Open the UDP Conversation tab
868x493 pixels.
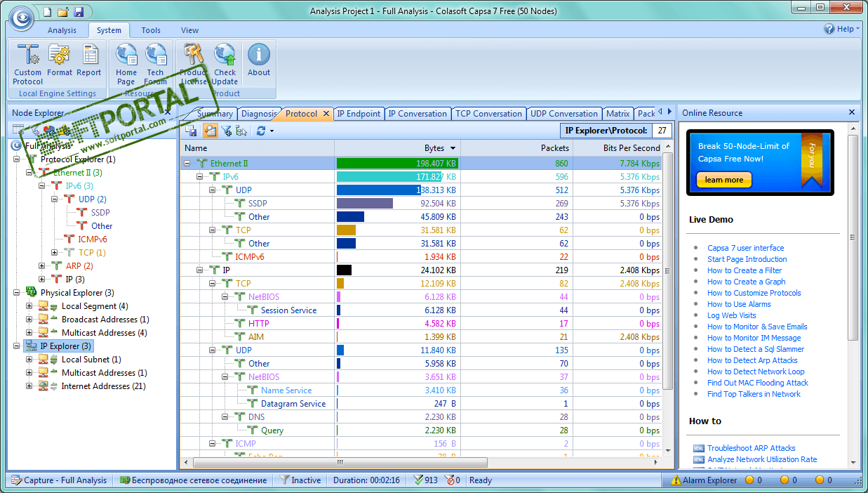point(564,114)
